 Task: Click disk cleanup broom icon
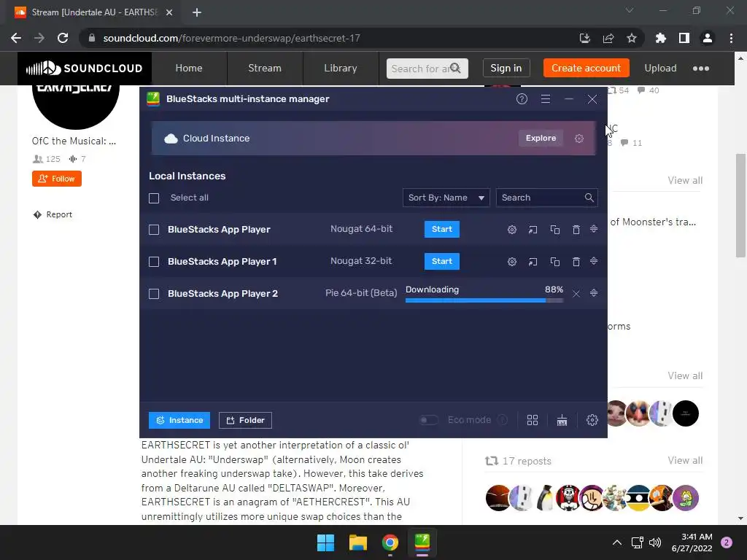click(x=562, y=420)
